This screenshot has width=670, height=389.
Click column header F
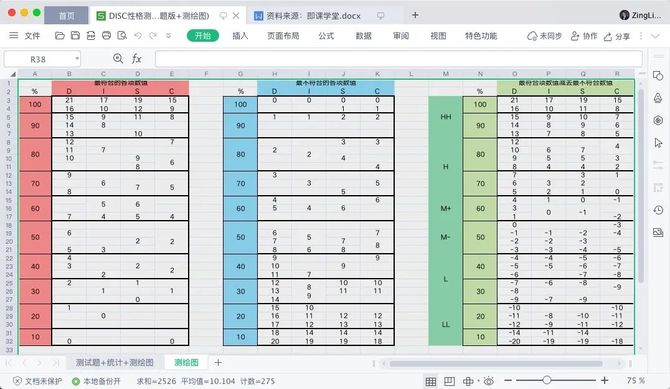(x=206, y=74)
